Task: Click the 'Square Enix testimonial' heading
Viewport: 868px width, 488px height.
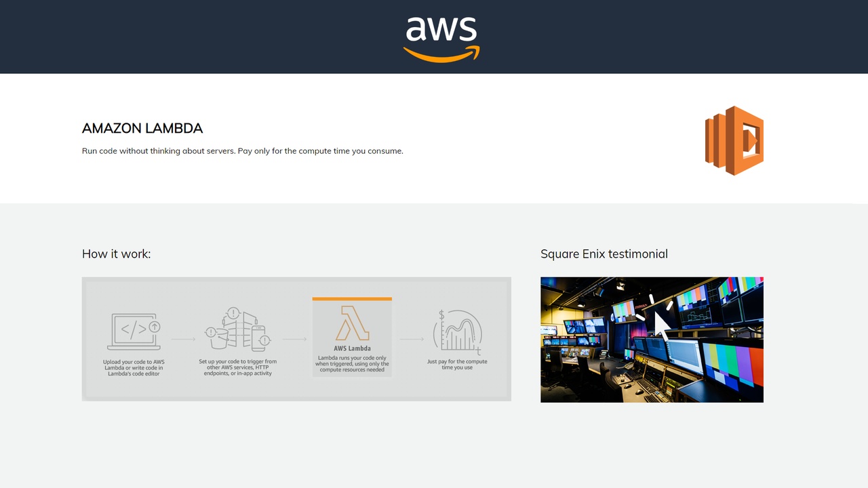Action: coord(604,253)
